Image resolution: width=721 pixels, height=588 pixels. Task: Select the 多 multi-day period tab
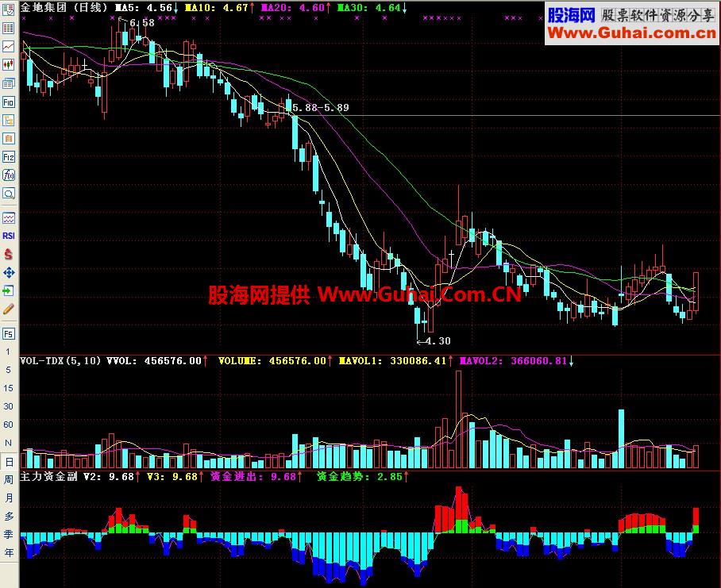click(8, 517)
